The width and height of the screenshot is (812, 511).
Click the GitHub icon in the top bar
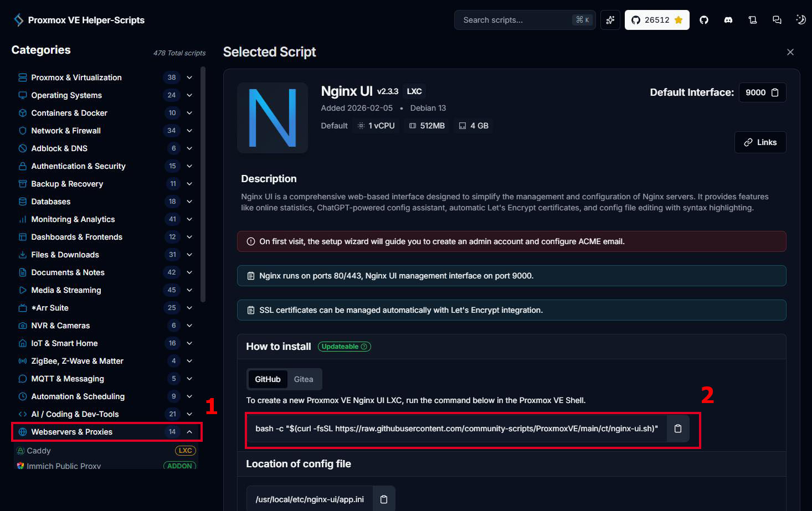(703, 19)
